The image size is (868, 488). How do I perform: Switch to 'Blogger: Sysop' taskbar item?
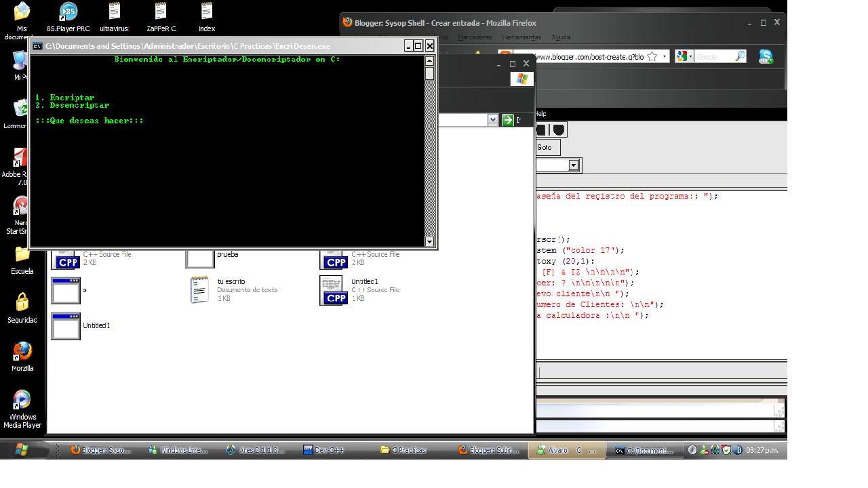pos(102,450)
